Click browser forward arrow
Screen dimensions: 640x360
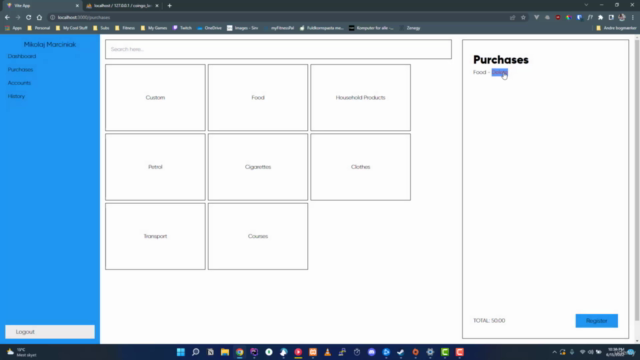click(18, 18)
